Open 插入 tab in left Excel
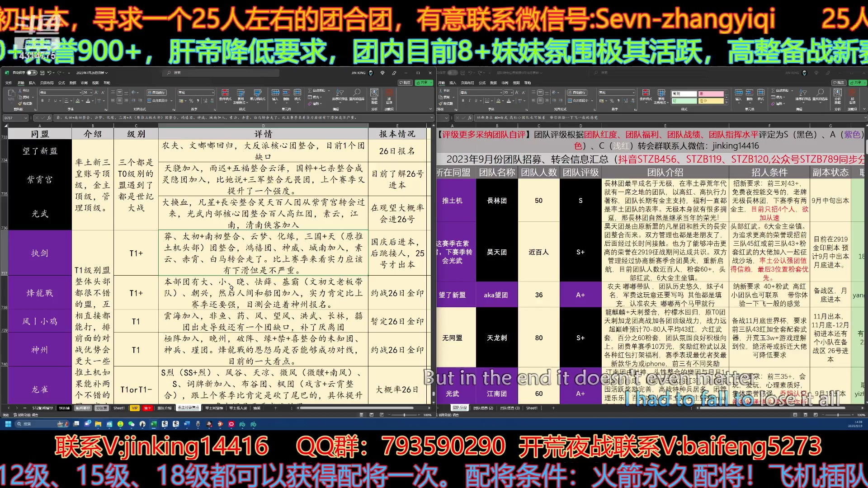This screenshot has height=488, width=868. tap(32, 83)
